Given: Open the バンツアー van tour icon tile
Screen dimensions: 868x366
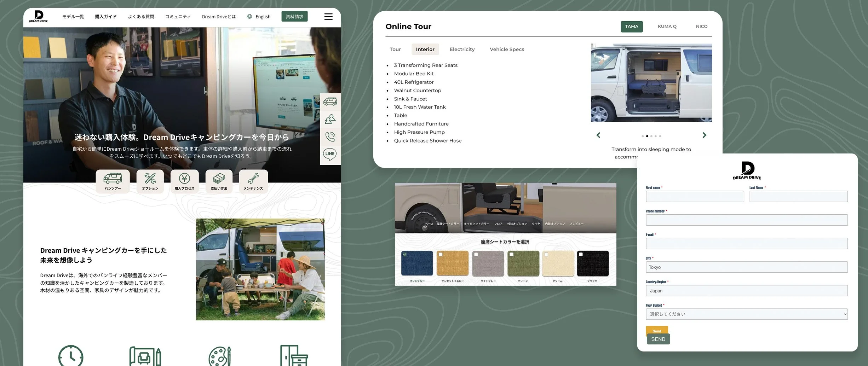Looking at the screenshot, I should tap(113, 181).
